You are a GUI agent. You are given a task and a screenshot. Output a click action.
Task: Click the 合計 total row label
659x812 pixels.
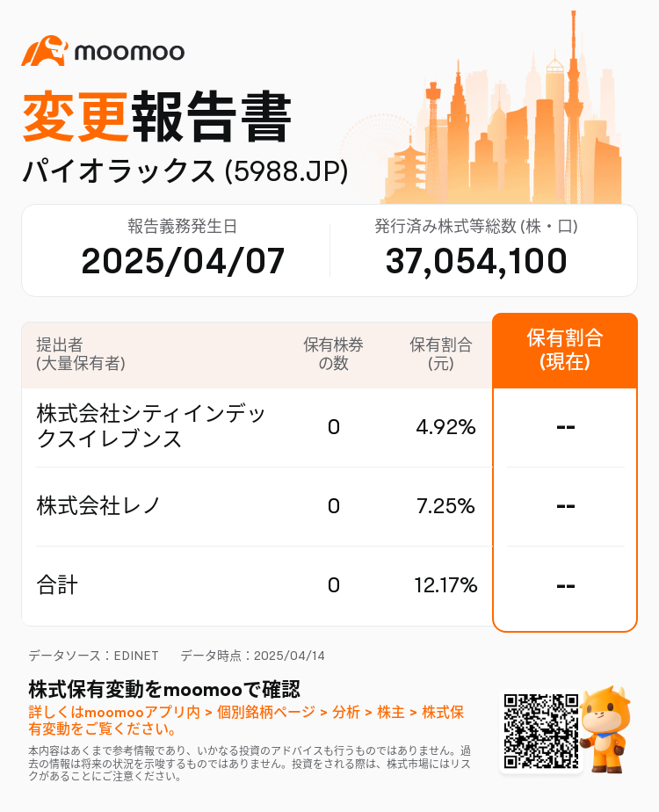(x=57, y=585)
